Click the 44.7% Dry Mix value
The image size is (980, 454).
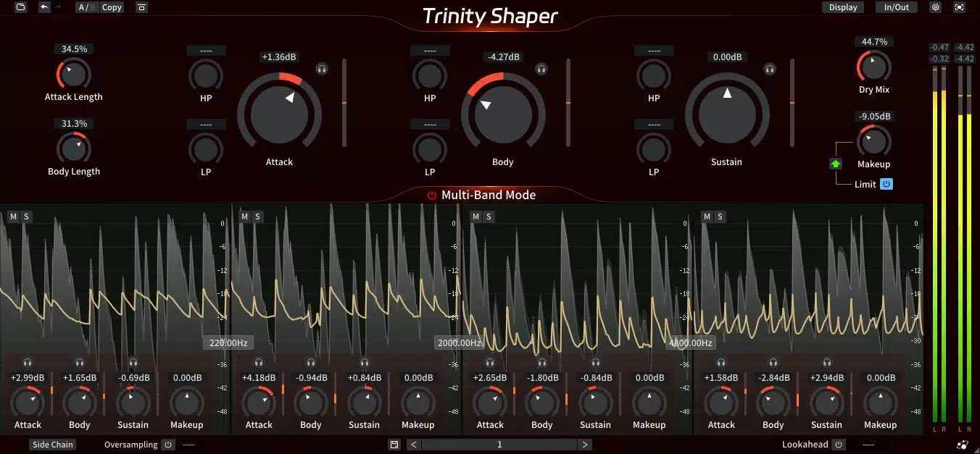pyautogui.click(x=873, y=42)
